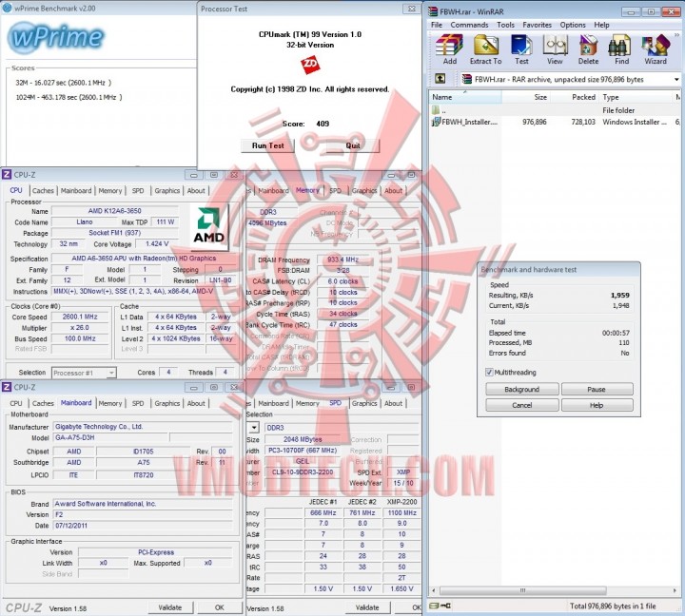Click the DRAM Frequency 933.4 MHz value
Image resolution: width=685 pixels, height=616 pixels.
coord(342,260)
